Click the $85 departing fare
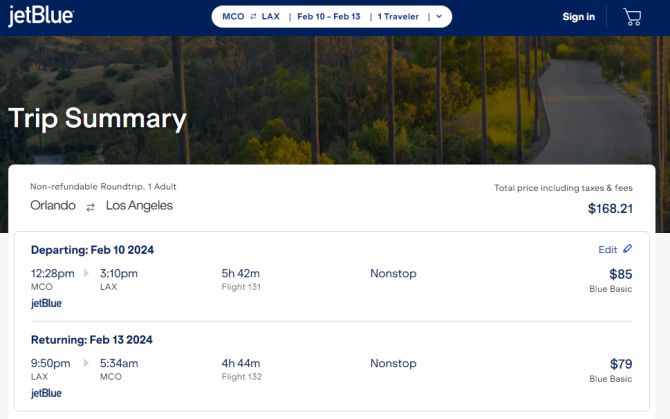This screenshot has width=670, height=419. [x=620, y=274]
